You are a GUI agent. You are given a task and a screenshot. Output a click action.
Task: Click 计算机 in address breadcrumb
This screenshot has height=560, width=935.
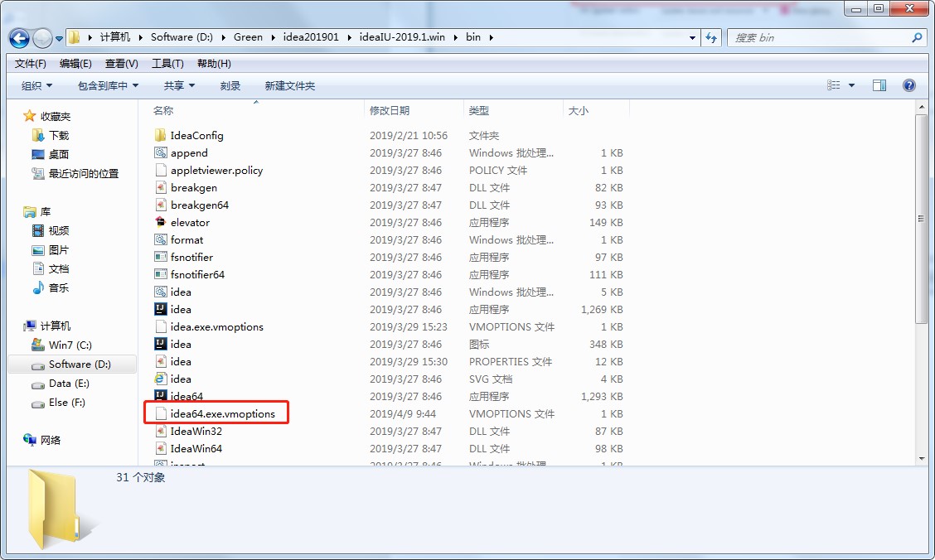pyautogui.click(x=114, y=37)
